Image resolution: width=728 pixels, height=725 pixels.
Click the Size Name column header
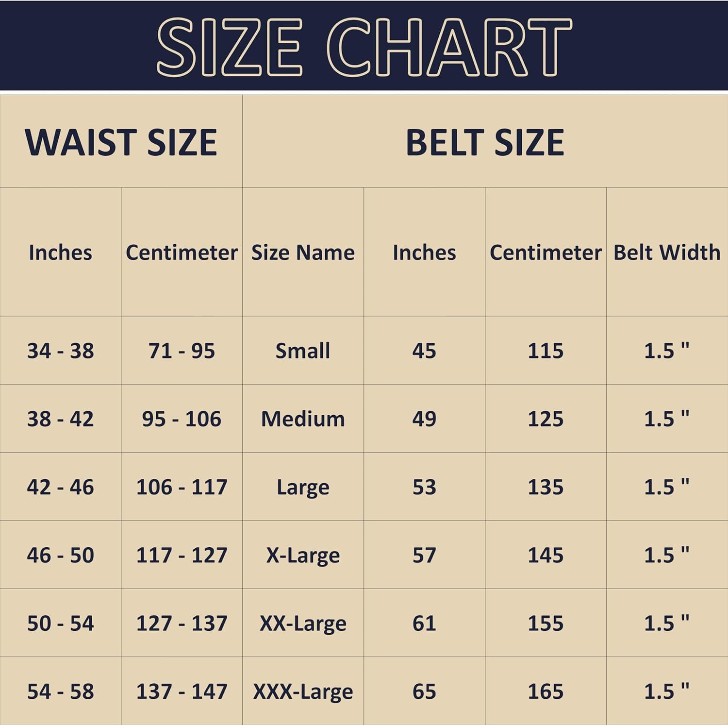[303, 252]
